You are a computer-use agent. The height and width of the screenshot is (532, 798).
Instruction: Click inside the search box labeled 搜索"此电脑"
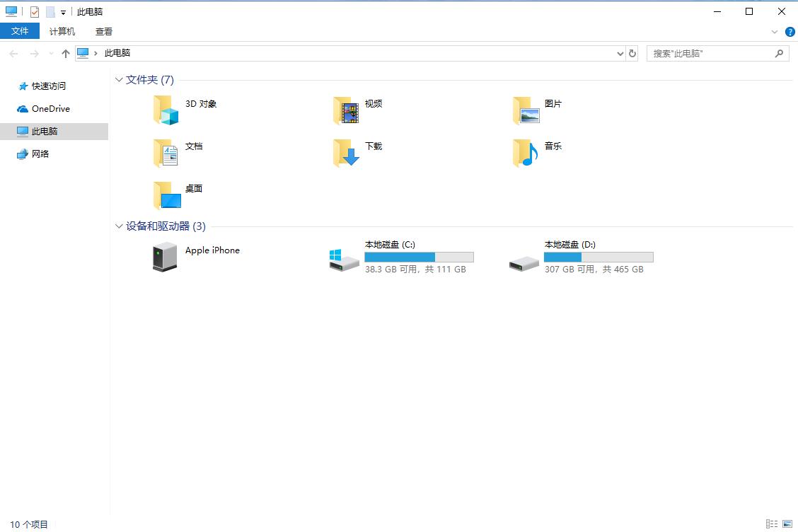(707, 53)
